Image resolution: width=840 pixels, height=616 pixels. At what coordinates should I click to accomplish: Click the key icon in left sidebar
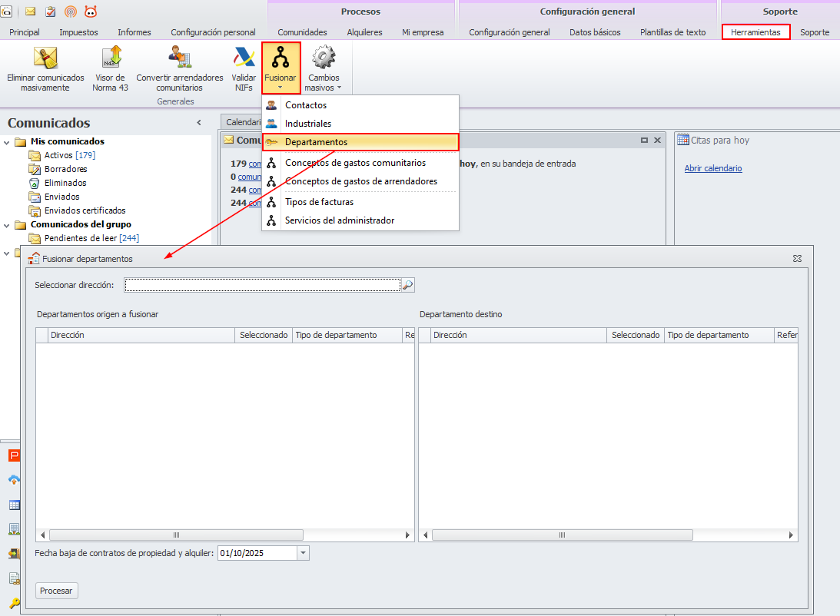click(x=15, y=603)
